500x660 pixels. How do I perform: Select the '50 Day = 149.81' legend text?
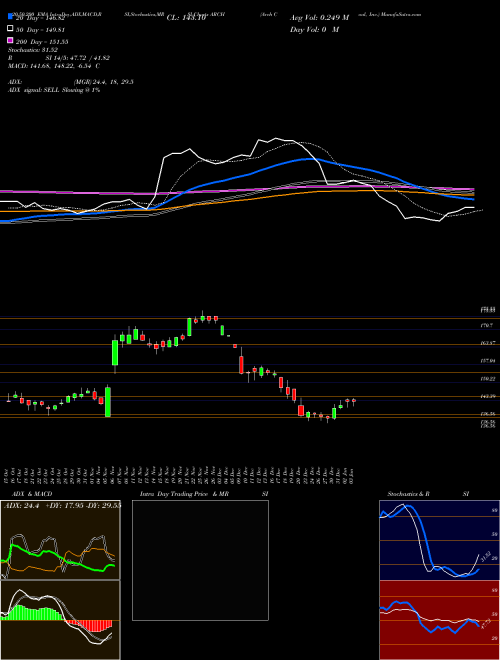tap(40, 30)
